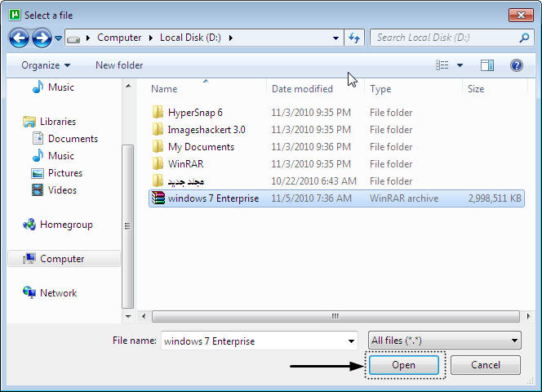Screen dimensions: 542x392
Task: Click the horizontal scrollbar thumb in file list
Action: (x=335, y=316)
